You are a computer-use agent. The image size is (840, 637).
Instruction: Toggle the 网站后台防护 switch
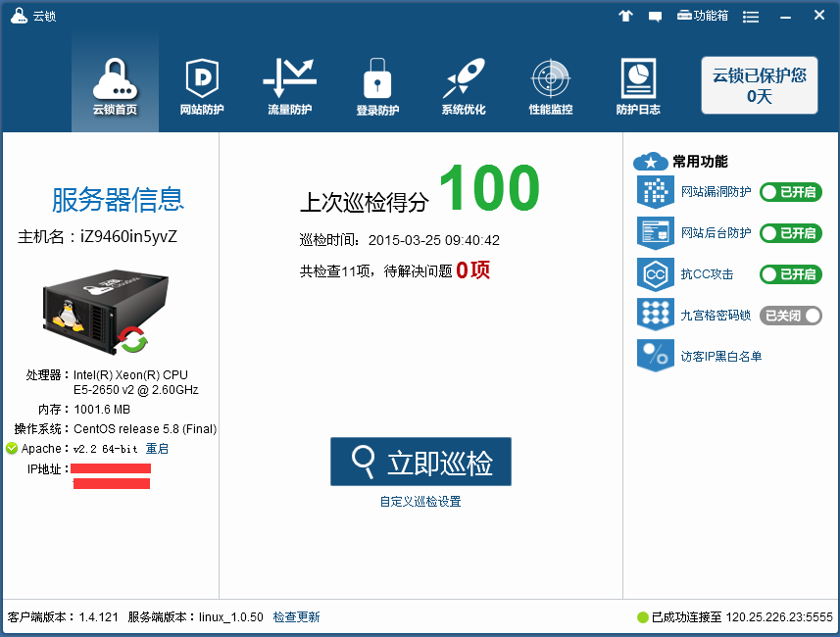(790, 233)
